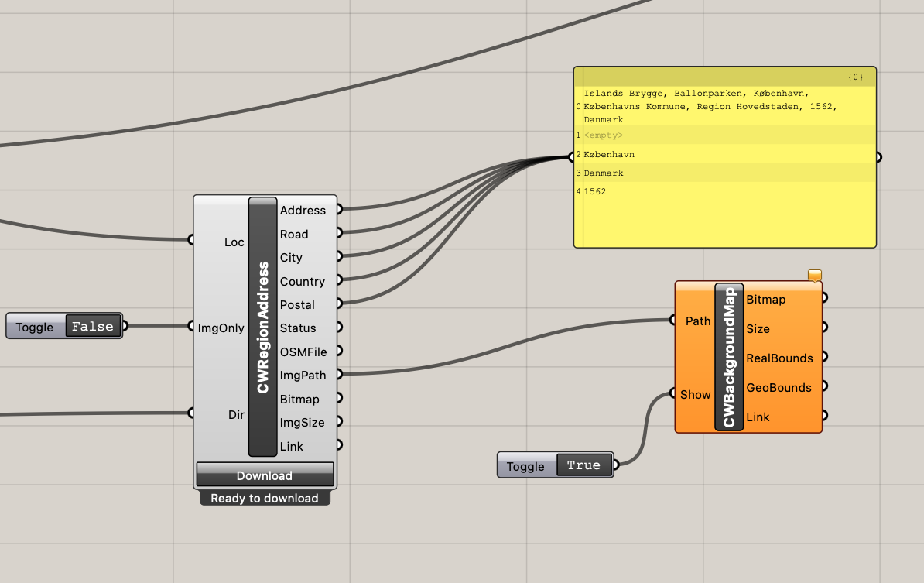Click the Download button on CWRegionAddress
Viewport: 924px width, 583px height.
265,475
